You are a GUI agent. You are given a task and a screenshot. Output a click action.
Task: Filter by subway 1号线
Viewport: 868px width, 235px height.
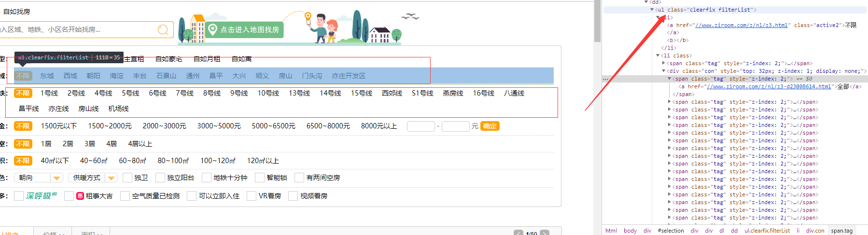pos(49,93)
